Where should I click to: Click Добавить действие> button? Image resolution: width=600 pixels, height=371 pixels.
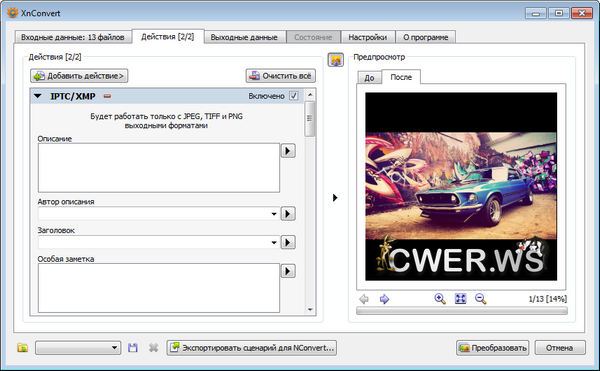79,76
